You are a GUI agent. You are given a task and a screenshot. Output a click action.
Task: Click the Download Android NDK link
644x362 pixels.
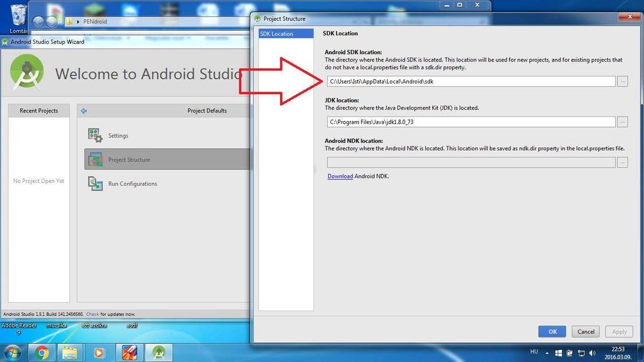[x=340, y=176]
